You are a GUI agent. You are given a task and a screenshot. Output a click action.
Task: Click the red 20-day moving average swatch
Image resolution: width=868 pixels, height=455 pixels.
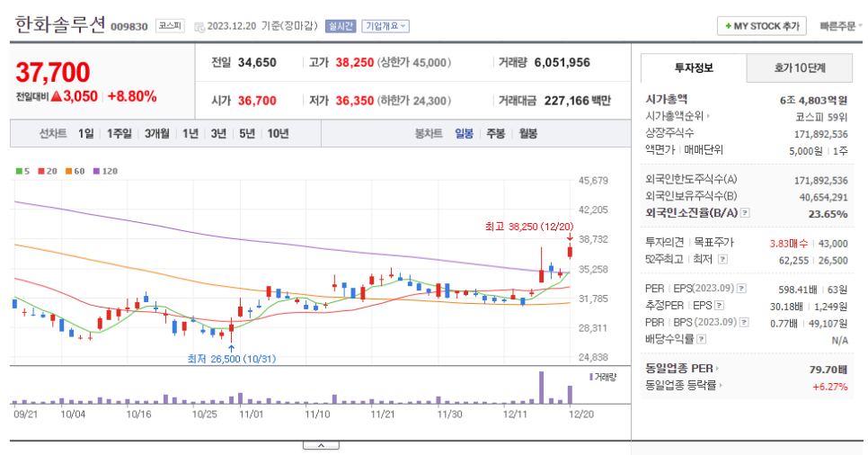[41, 171]
